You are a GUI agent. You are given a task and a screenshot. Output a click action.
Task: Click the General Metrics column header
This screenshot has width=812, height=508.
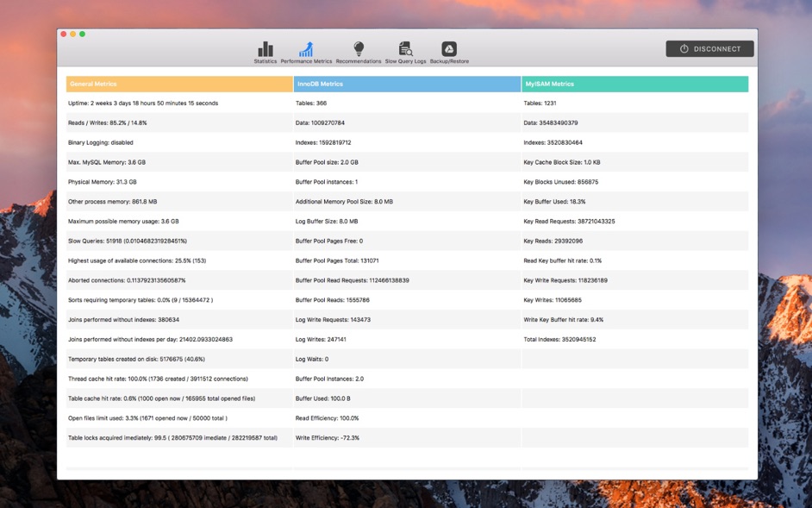[x=179, y=84]
